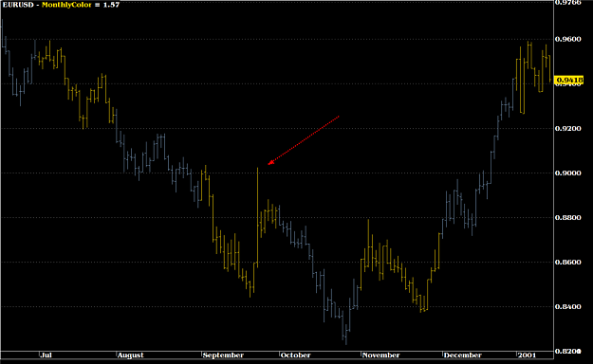
Task: Click the September time axis label
Action: click(x=223, y=355)
